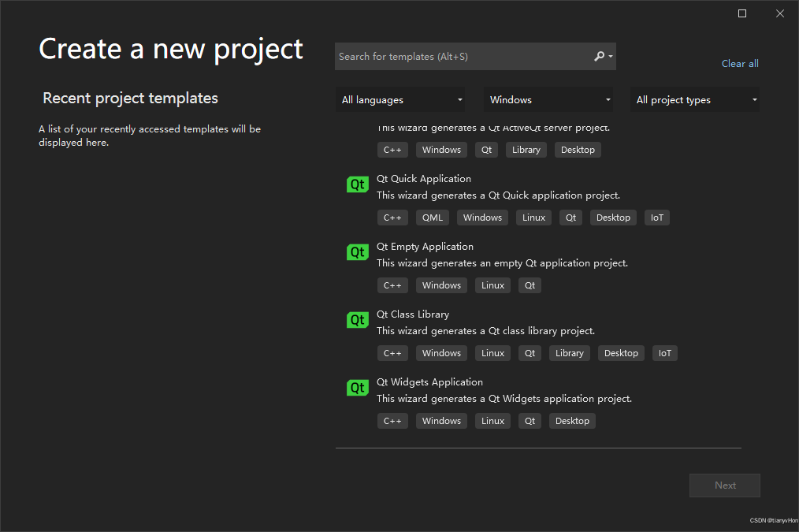Select the Qt Empty Application template title

tap(425, 247)
